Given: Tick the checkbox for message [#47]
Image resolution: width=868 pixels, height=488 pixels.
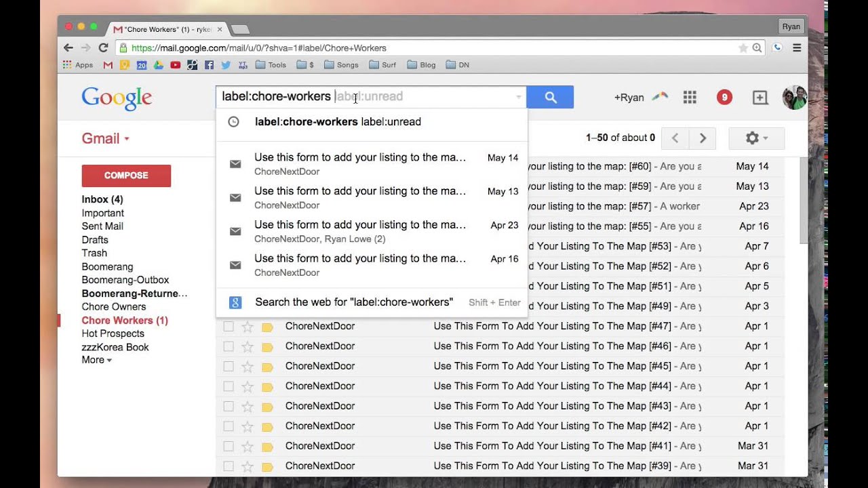Looking at the screenshot, I should [x=229, y=327].
